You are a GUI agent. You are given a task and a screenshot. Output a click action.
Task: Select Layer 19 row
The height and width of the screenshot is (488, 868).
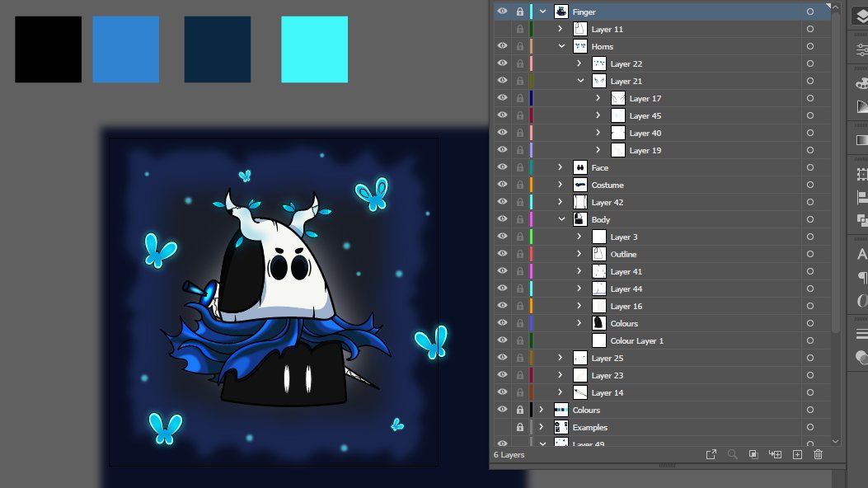pos(662,150)
